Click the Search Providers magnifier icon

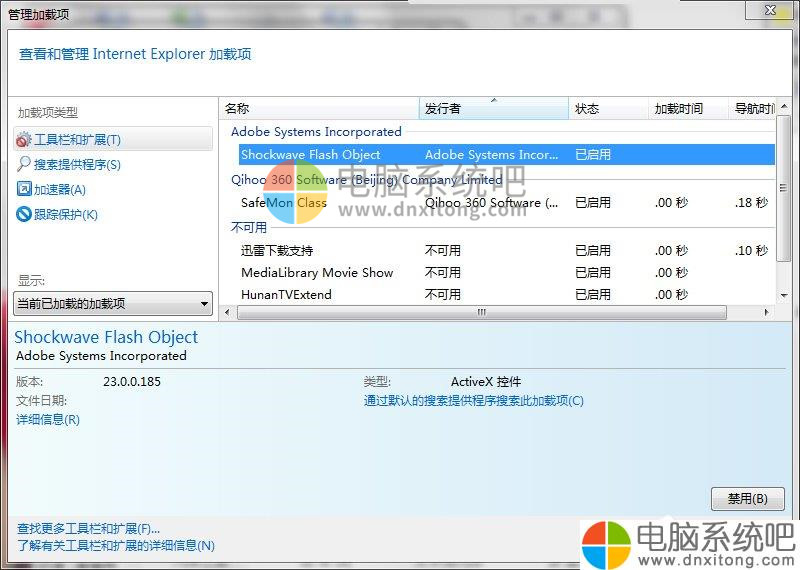(x=24, y=164)
